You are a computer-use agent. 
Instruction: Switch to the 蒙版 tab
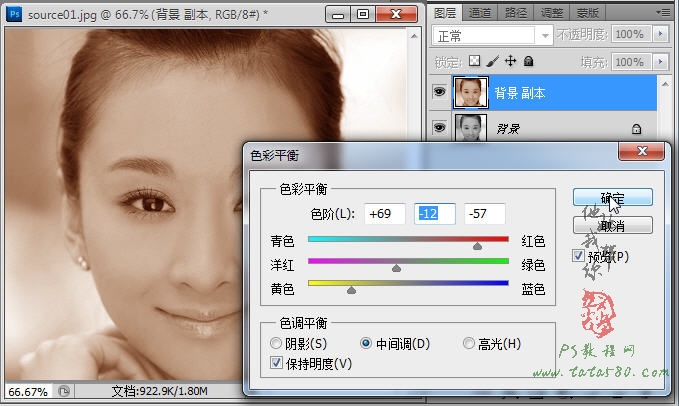click(587, 13)
